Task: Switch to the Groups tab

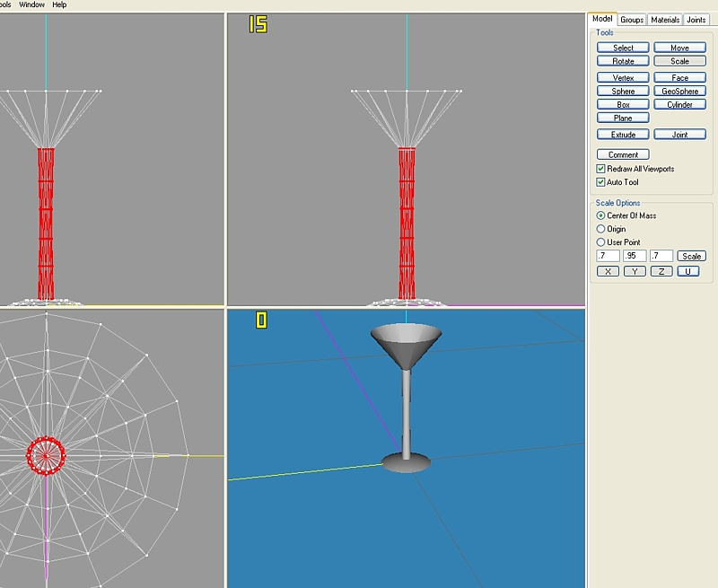Action: (632, 20)
